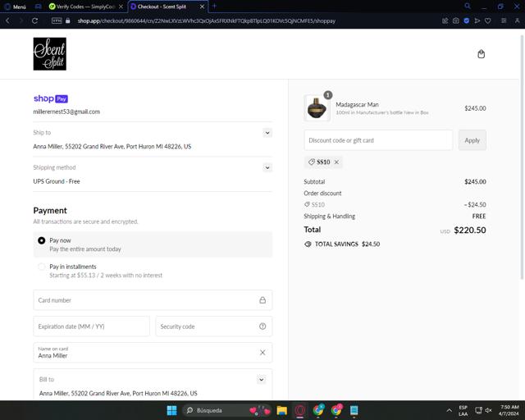Screen dimensions: 525x420
Task: Open File Explorer from the taskbar
Action: coord(282,410)
